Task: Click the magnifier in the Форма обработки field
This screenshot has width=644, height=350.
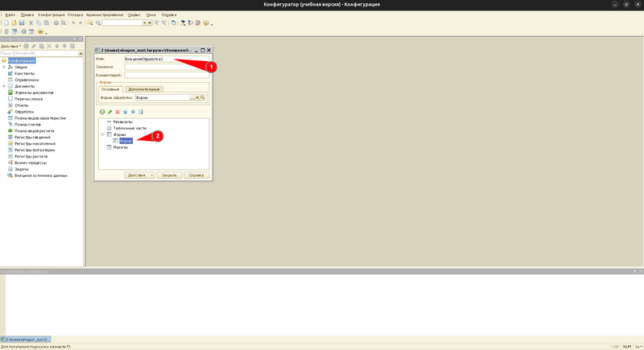Action: point(203,97)
